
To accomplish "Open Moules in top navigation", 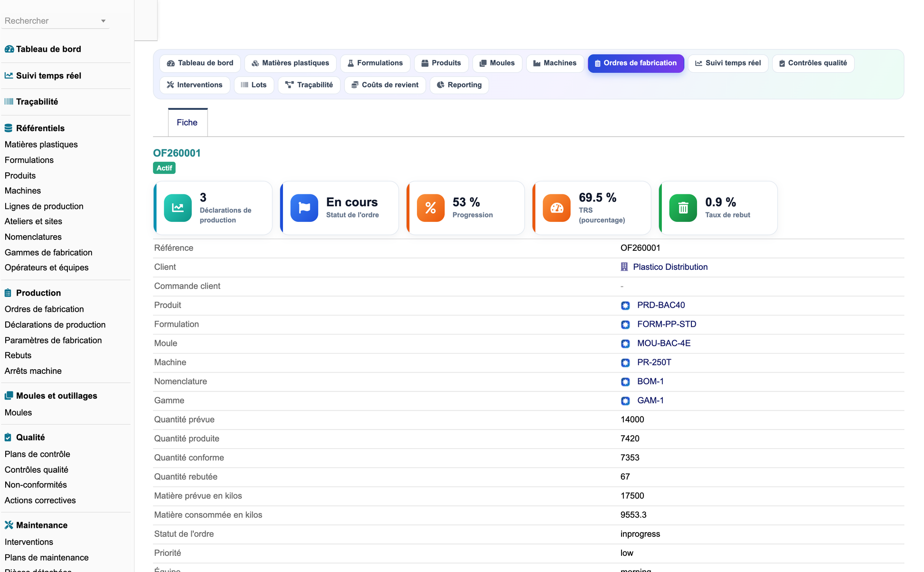I will 497,63.
